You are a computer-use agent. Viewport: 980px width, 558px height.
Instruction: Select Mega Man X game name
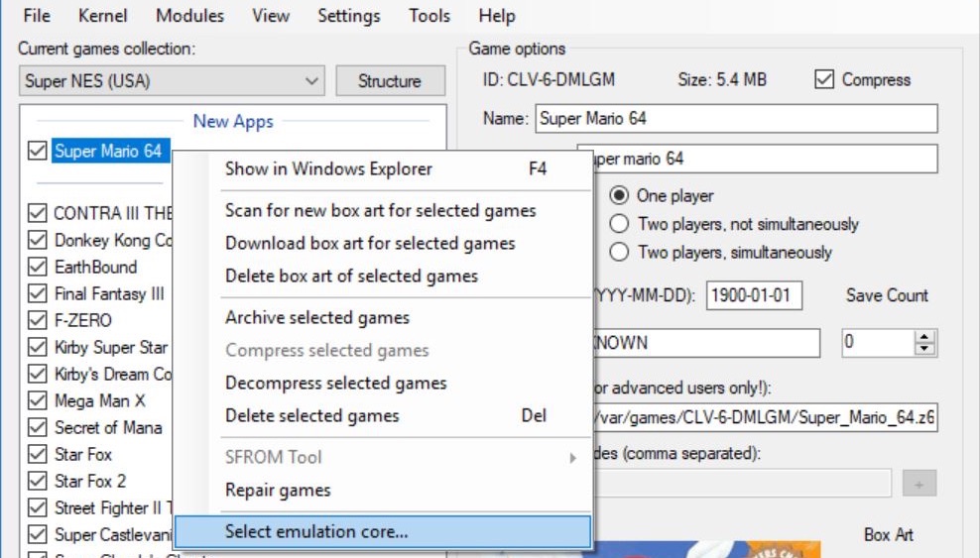coord(100,400)
